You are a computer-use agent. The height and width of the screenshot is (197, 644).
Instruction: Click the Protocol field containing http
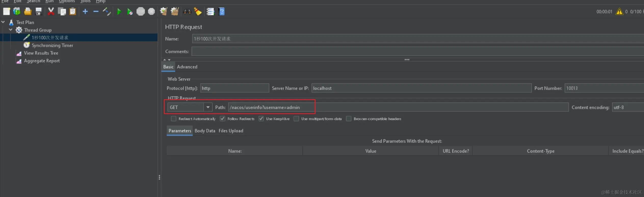coord(234,88)
